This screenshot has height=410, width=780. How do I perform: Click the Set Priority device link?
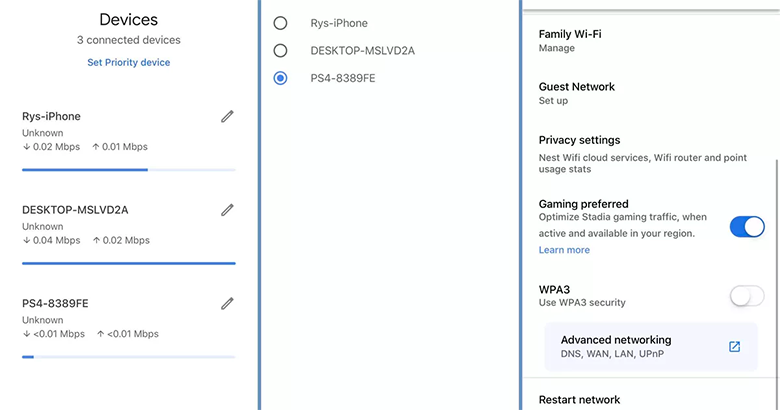(128, 62)
